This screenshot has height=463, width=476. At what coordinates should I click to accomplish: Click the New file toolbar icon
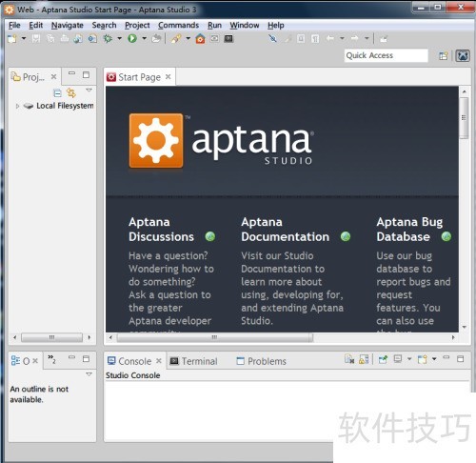12,39
